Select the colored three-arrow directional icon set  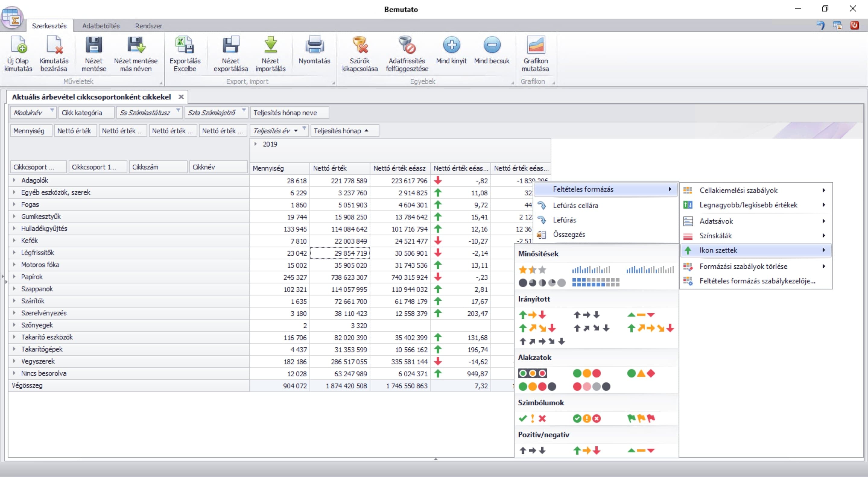[x=532, y=315]
